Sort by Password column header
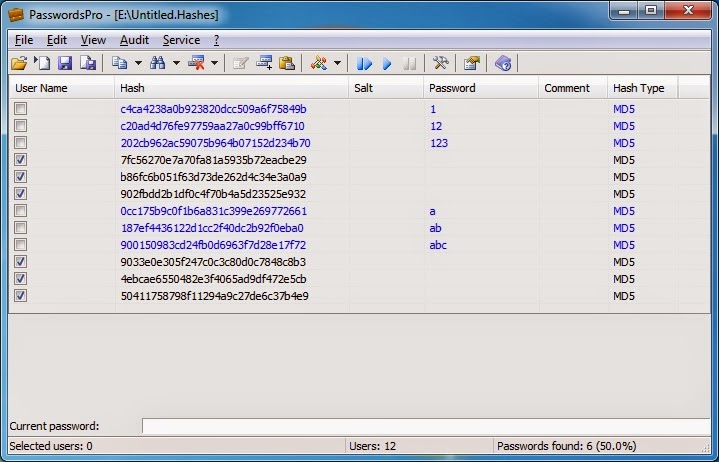Screen dimensions: 719x462 (481, 88)
